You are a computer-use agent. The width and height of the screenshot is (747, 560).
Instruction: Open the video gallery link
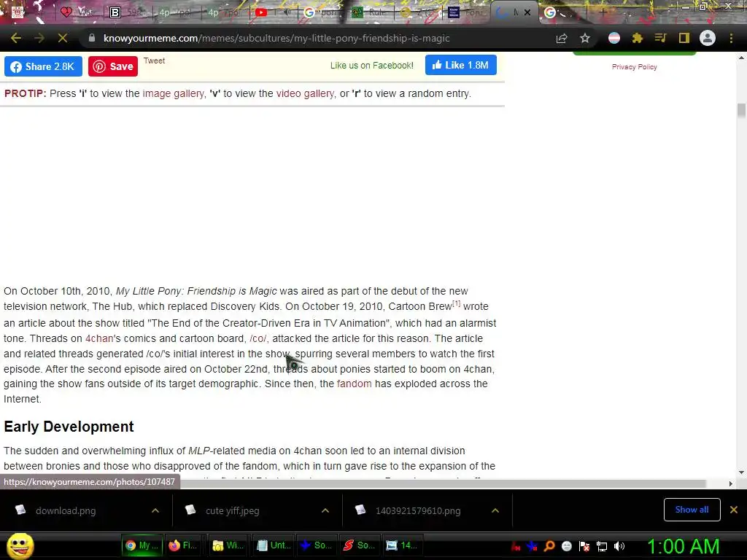306,93
